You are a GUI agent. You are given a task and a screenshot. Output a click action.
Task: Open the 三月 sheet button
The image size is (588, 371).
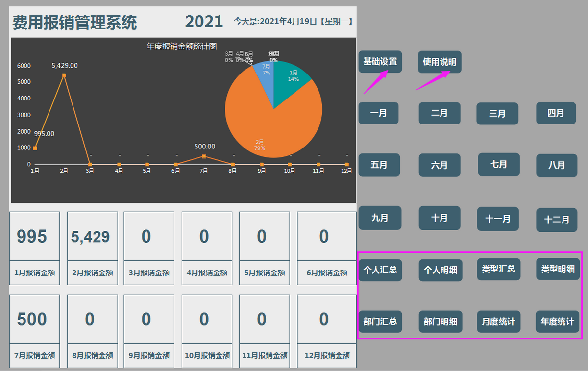pos(497,113)
